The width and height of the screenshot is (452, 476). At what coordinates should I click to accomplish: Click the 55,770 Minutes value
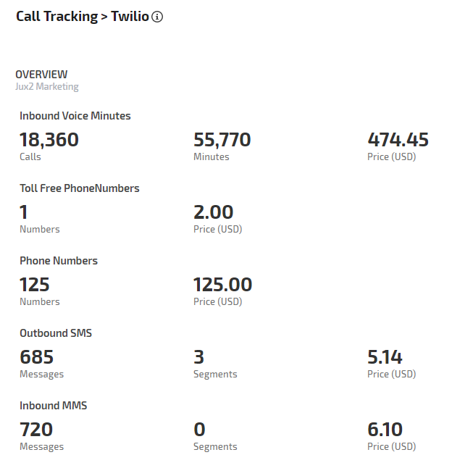point(222,140)
